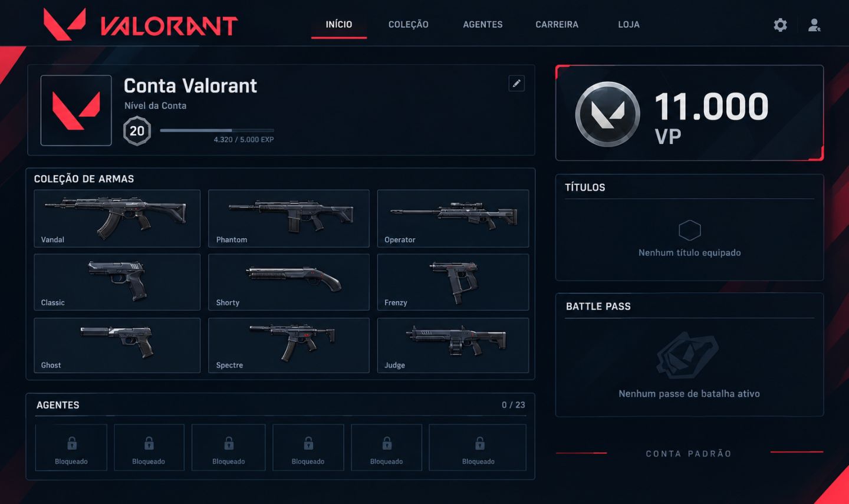Select the Judge shotgun card
849x504 pixels.
[453, 345]
